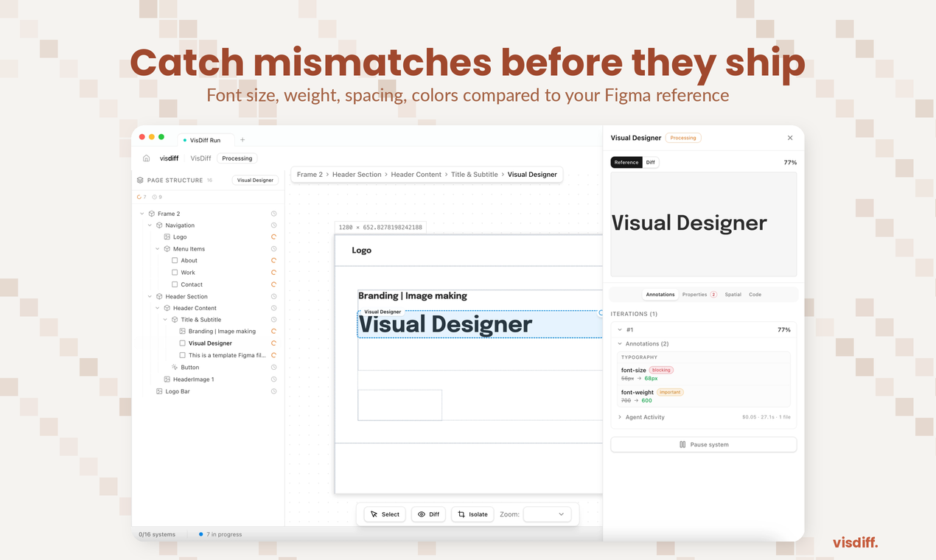Open the Code tab

click(x=755, y=295)
